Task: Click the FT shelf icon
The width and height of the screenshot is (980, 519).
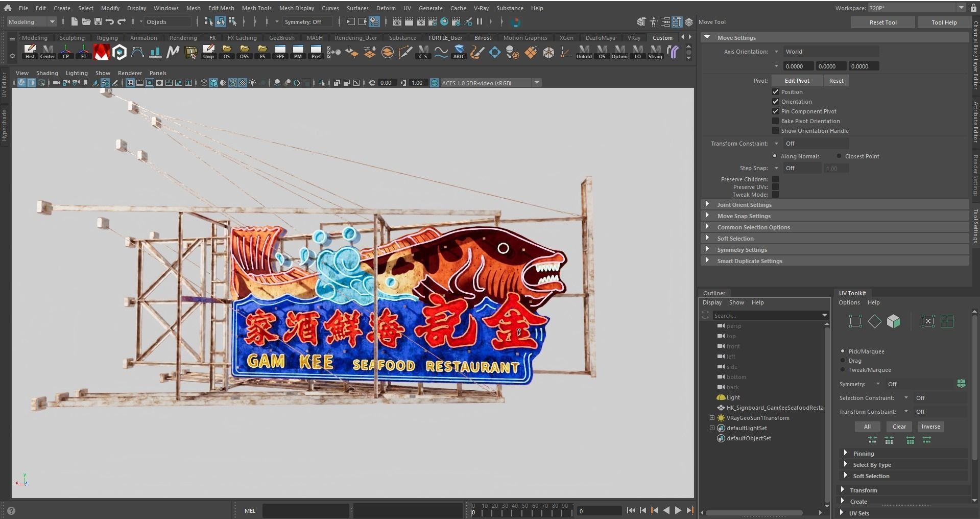Action: (x=83, y=52)
